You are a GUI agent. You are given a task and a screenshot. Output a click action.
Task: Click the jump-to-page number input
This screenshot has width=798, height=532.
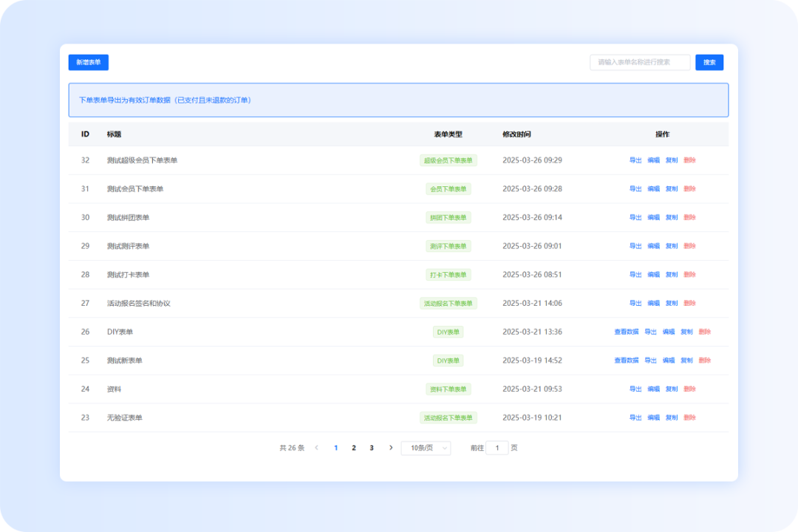[x=497, y=448]
